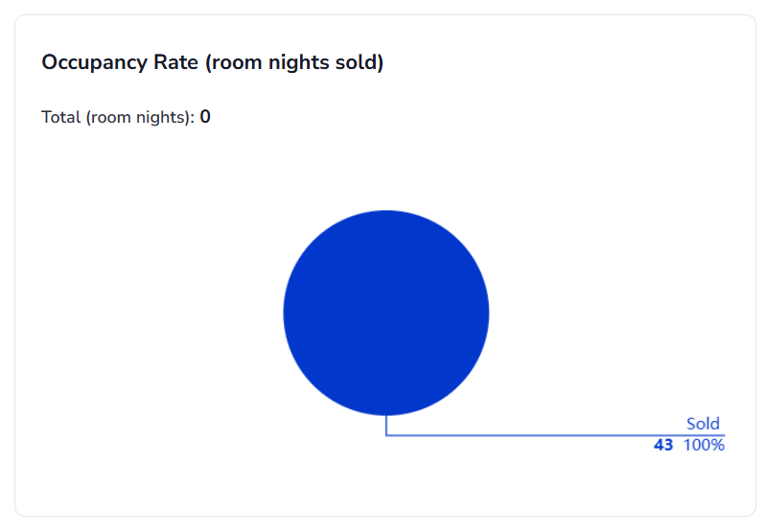
Task: Click the horizontal leader line under Sold
Action: pos(556,435)
